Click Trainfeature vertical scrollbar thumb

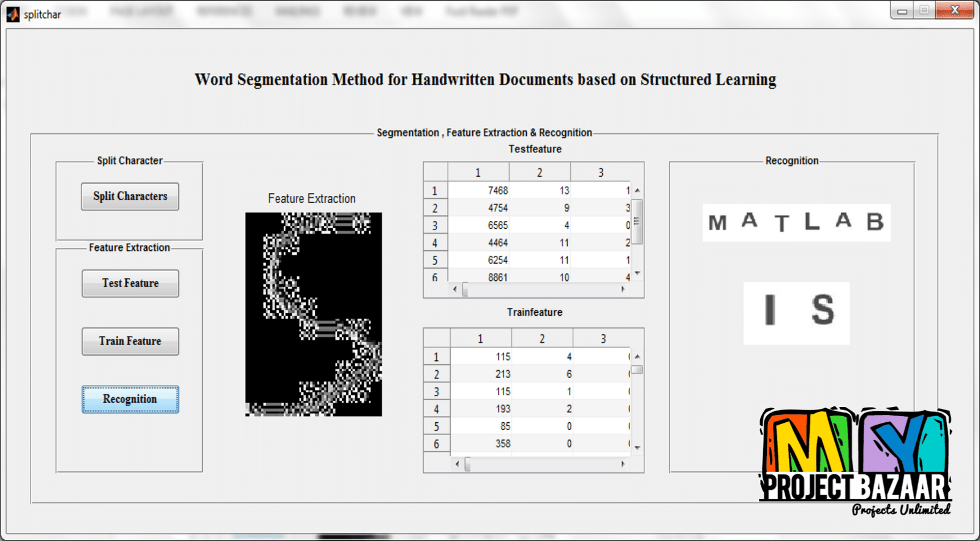click(x=637, y=370)
